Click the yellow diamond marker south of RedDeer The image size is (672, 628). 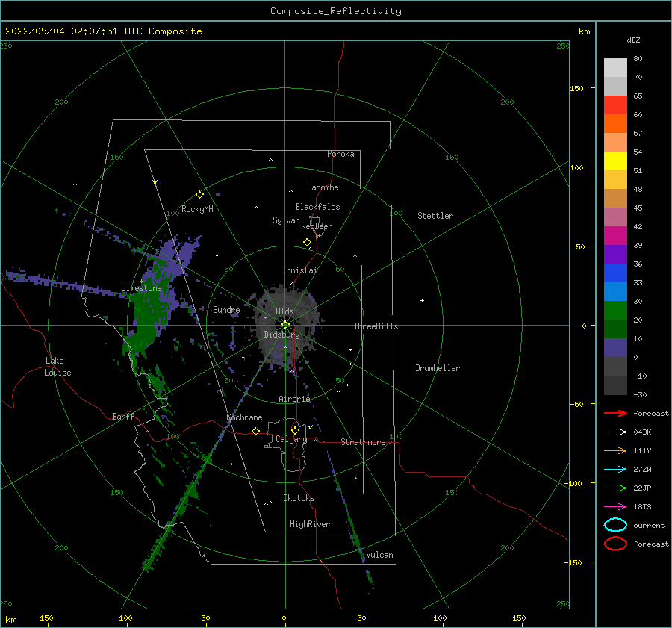(x=307, y=242)
